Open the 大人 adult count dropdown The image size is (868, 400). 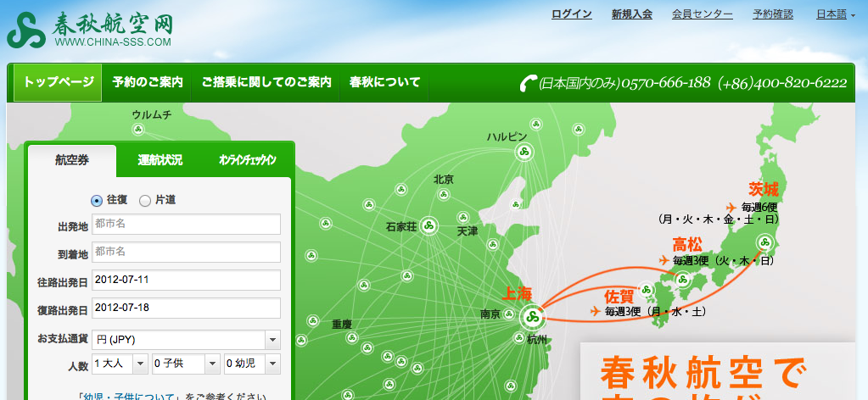tap(120, 364)
